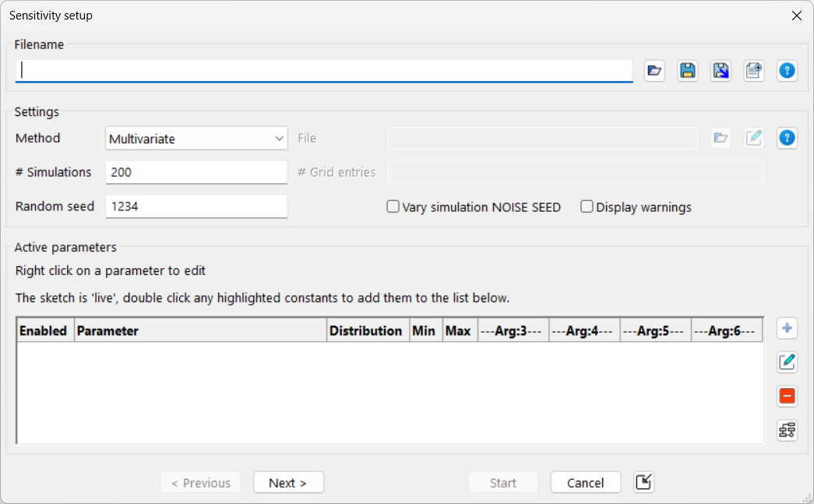Click the icon right of Cancel

pyautogui.click(x=644, y=482)
